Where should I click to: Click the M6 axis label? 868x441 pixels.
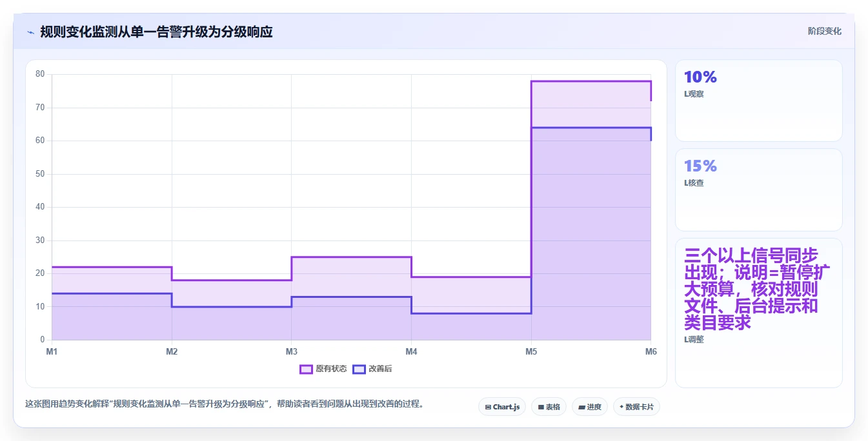point(651,351)
